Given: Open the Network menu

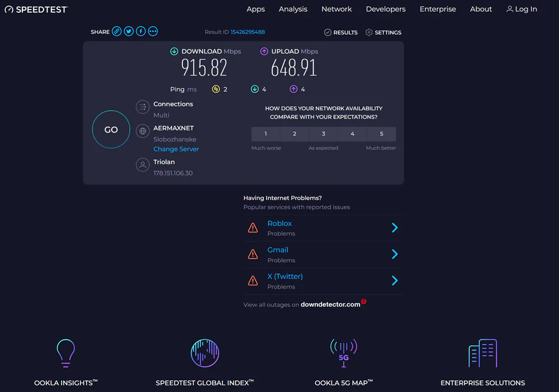Looking at the screenshot, I should click(337, 10).
